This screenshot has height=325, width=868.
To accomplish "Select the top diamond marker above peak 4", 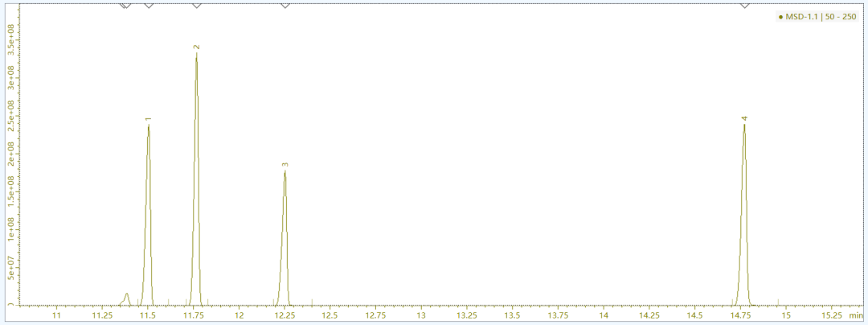I will pos(744,5).
